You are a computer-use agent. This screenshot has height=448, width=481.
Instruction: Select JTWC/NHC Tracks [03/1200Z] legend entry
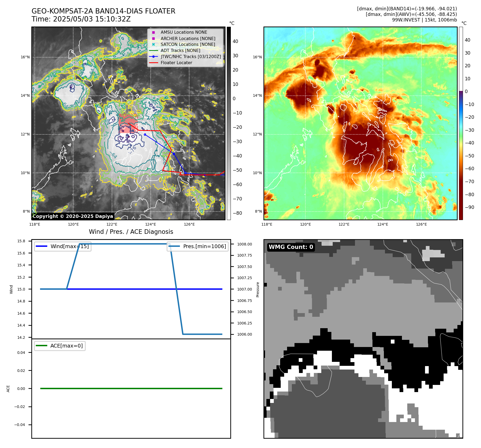pos(185,57)
